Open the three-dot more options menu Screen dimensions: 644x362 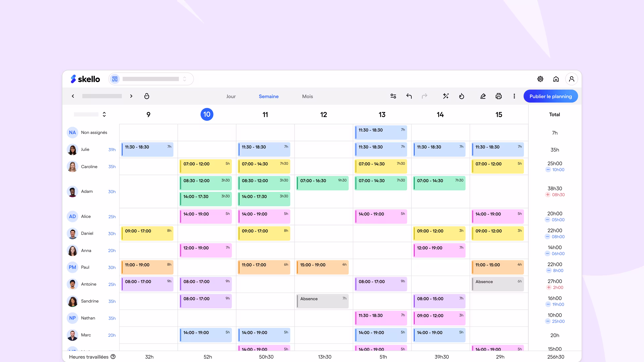pos(514,96)
